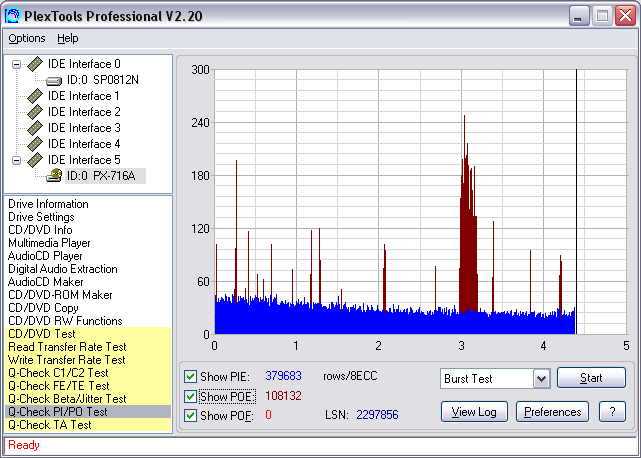This screenshot has width=641, height=458.
Task: Select Write Transfer Rate Test
Action: click(88, 360)
